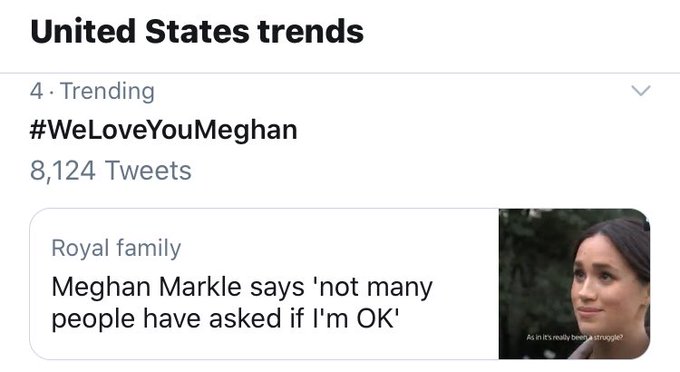Open the Royal family topic label
The width and height of the screenshot is (680, 372).
116,248
